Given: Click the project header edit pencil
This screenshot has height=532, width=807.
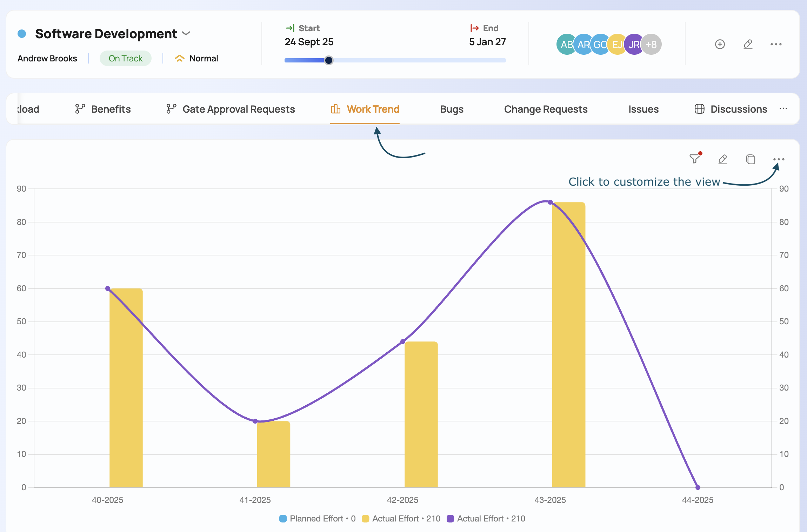Looking at the screenshot, I should 748,44.
